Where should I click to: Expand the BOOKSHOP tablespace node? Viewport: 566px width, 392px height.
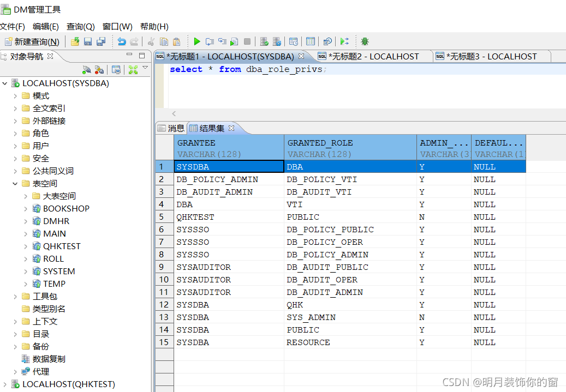coord(26,209)
